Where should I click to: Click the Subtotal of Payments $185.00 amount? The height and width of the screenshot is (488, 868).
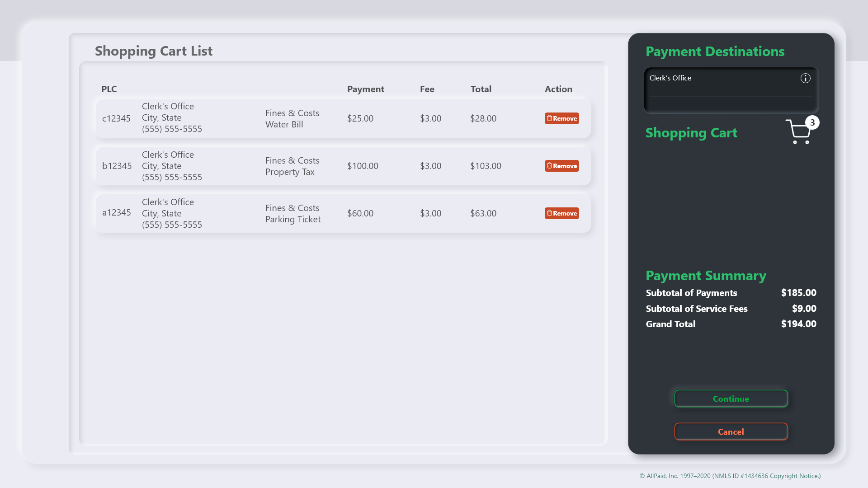[798, 293]
